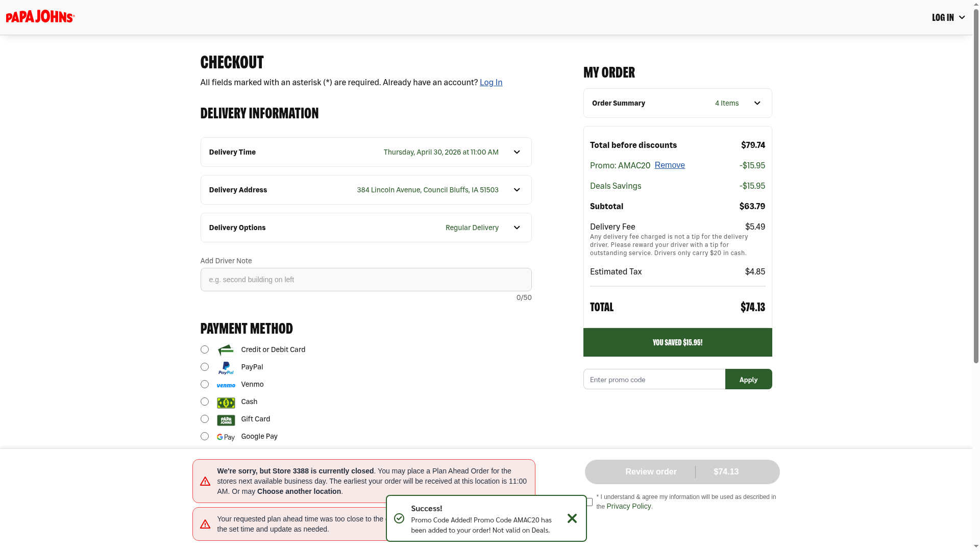
Task: Click the Subtotal value $63.79
Action: (x=752, y=206)
